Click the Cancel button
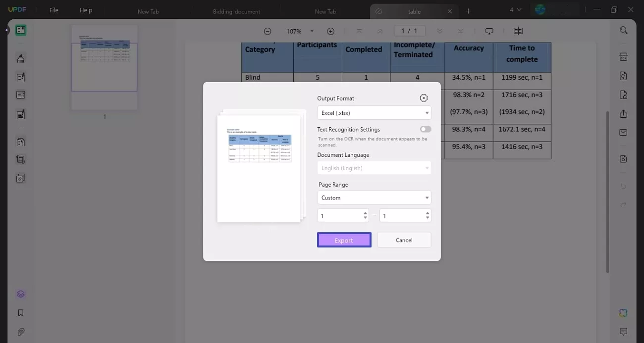Image resolution: width=644 pixels, height=343 pixels. click(404, 240)
